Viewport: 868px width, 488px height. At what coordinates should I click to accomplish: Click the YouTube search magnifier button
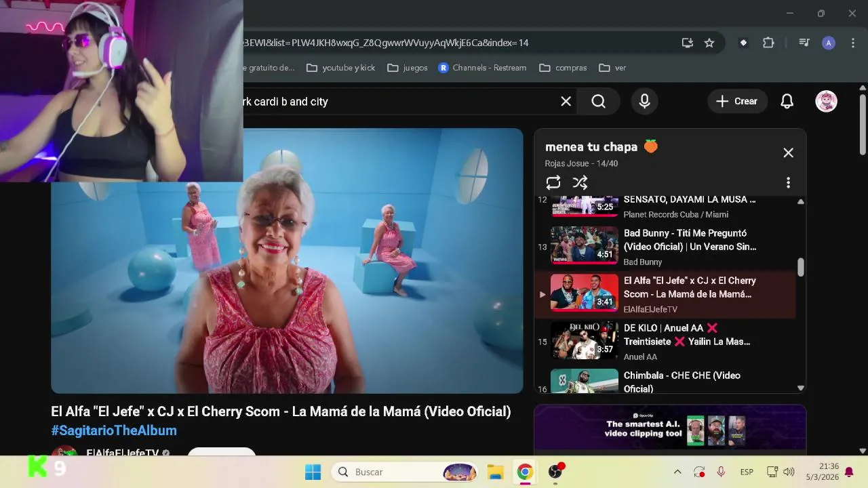tap(598, 102)
